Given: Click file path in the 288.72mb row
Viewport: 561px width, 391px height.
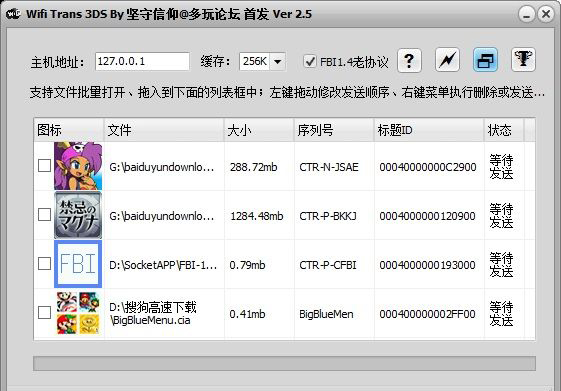Looking at the screenshot, I should pyautogui.click(x=162, y=167).
